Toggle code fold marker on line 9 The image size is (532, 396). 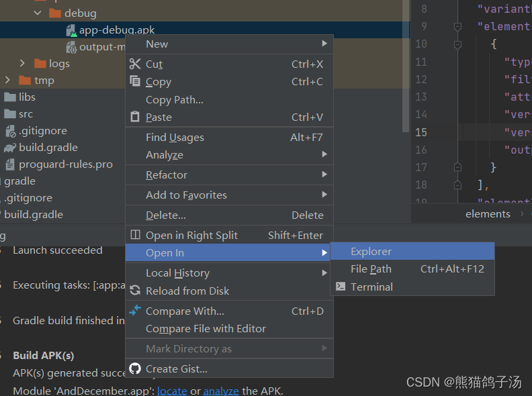(x=457, y=26)
